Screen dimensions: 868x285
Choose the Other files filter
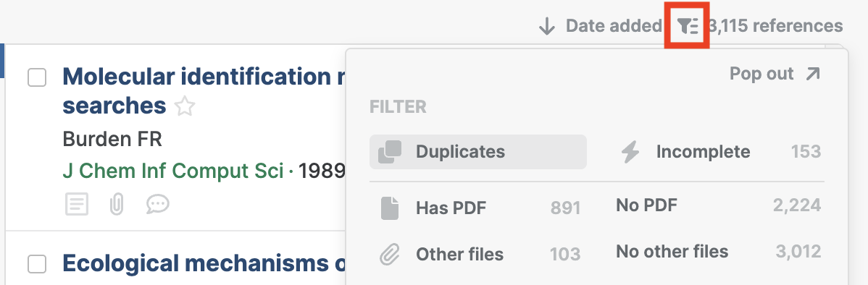[x=480, y=254]
